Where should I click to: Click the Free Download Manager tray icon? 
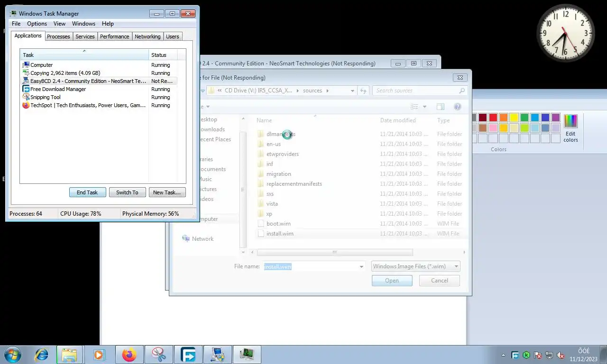pyautogui.click(x=515, y=355)
